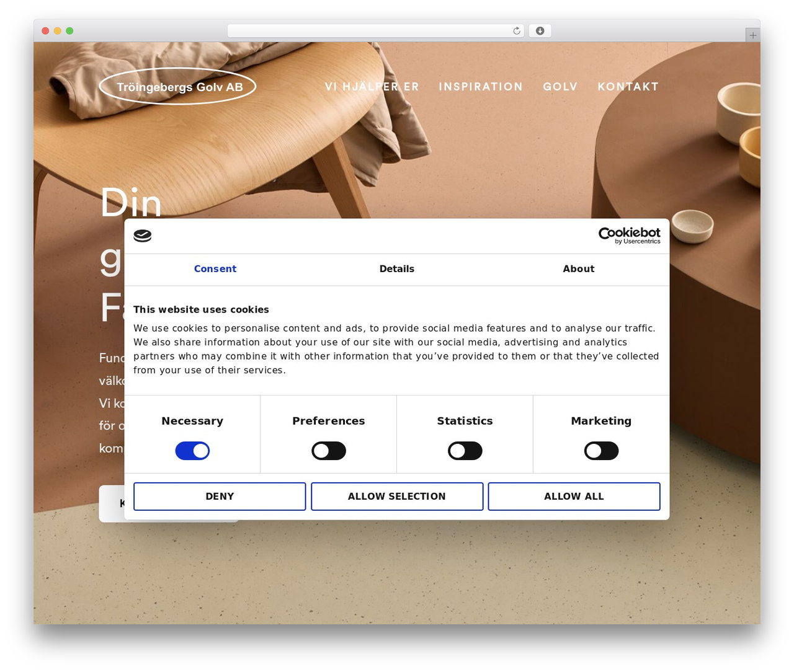Minimize the window with the yellow button
Screen dimensions: 794x672
click(58, 31)
